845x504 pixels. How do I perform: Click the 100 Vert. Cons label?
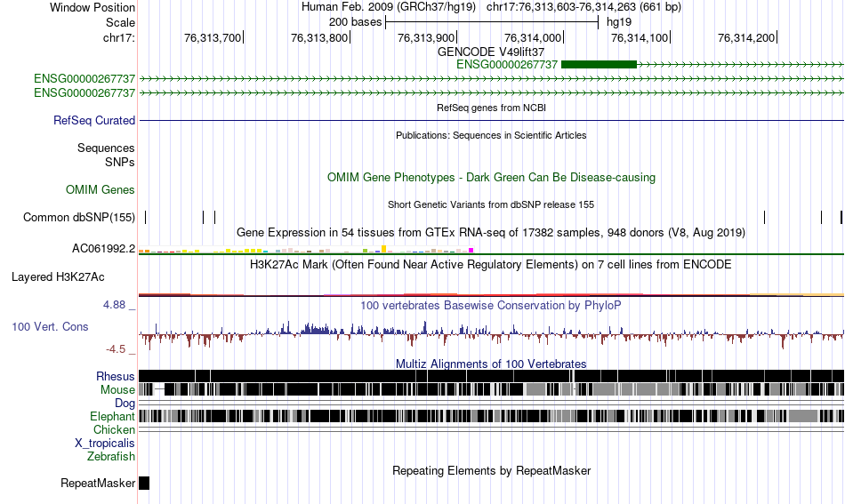click(50, 326)
